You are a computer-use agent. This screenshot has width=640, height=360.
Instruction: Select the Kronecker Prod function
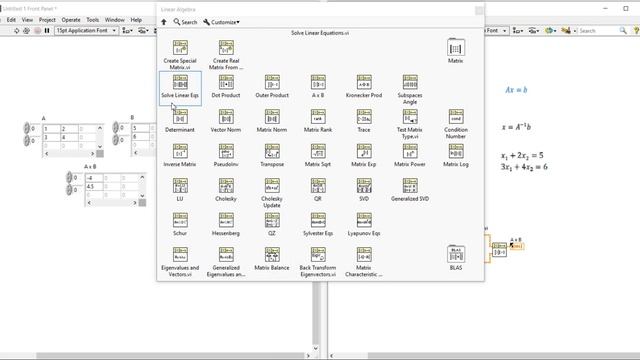364,82
